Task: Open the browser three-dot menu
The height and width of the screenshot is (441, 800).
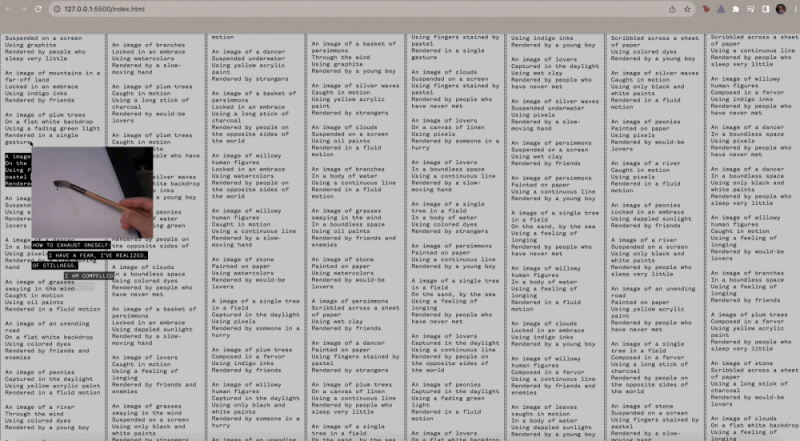Action: [x=793, y=9]
